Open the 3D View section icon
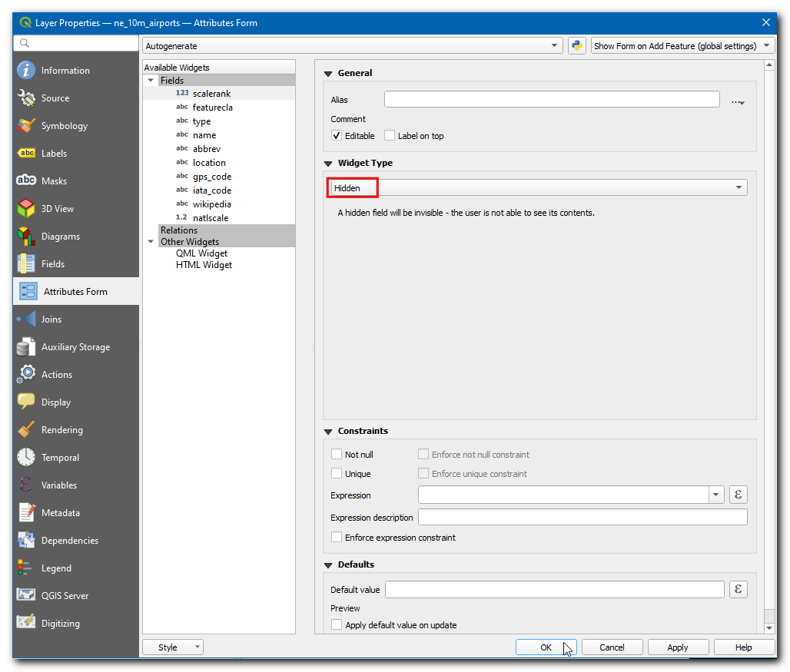This screenshot has height=672, width=790. click(x=27, y=209)
